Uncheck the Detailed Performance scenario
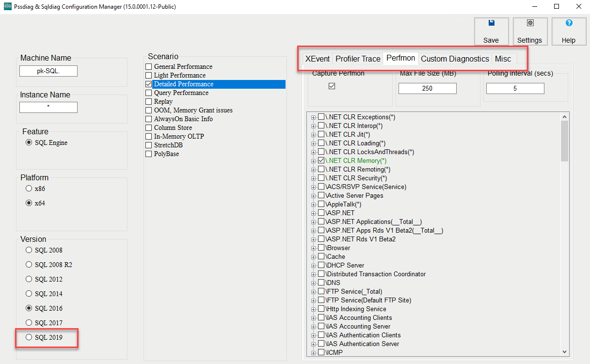The height and width of the screenshot is (364, 590). click(149, 84)
